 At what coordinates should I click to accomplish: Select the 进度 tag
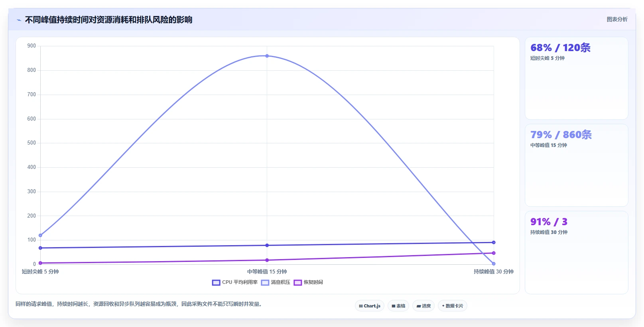423,306
